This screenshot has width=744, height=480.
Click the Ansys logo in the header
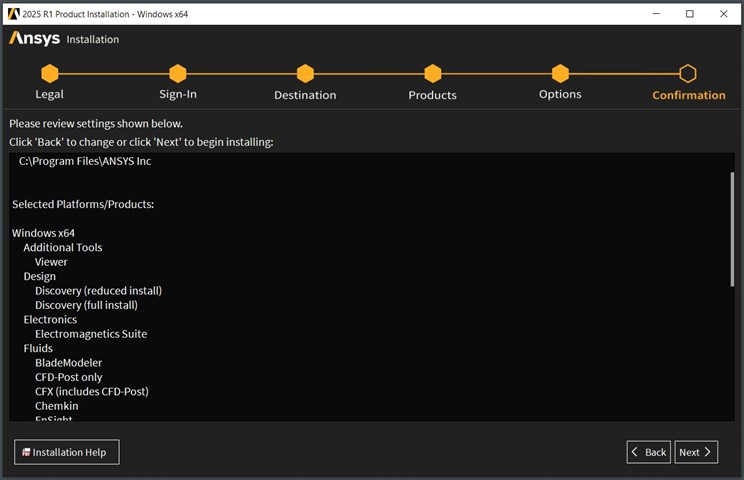click(x=34, y=38)
